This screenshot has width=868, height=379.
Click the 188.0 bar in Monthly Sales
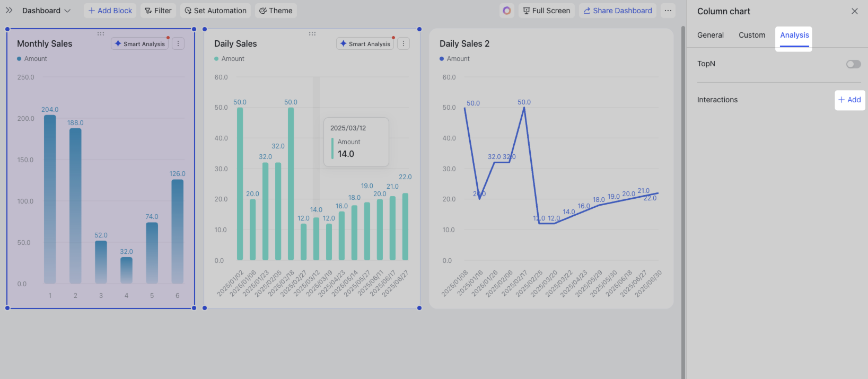coord(75,206)
